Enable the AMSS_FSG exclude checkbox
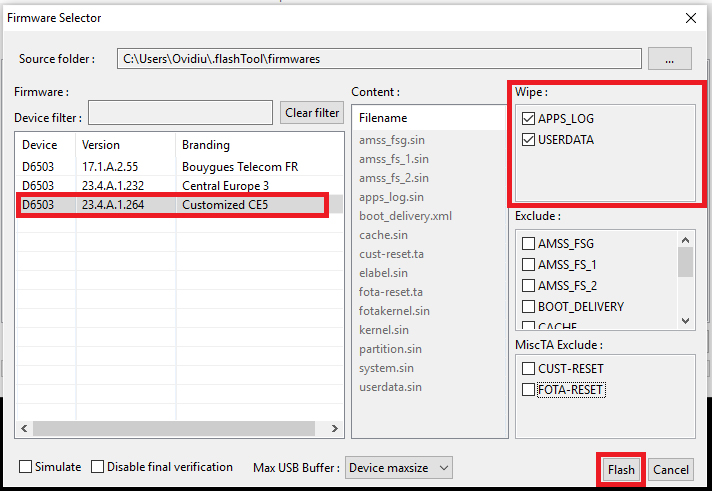712x491 pixels. tap(529, 243)
